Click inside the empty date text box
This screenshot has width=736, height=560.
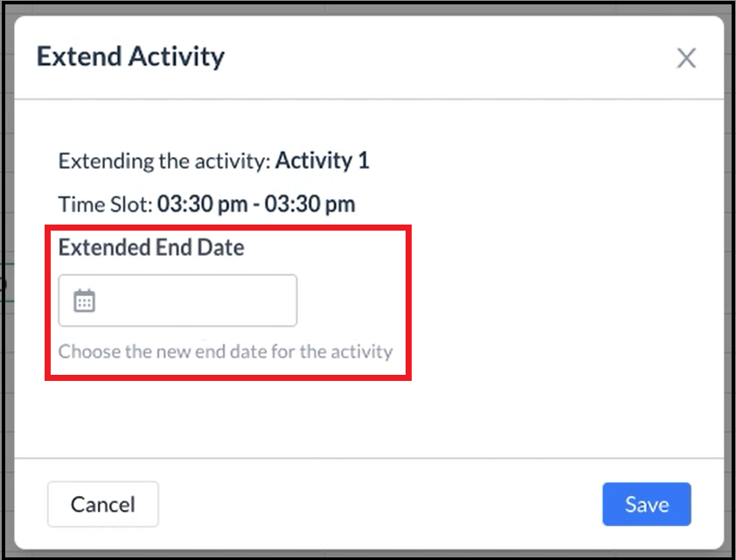pos(192,300)
